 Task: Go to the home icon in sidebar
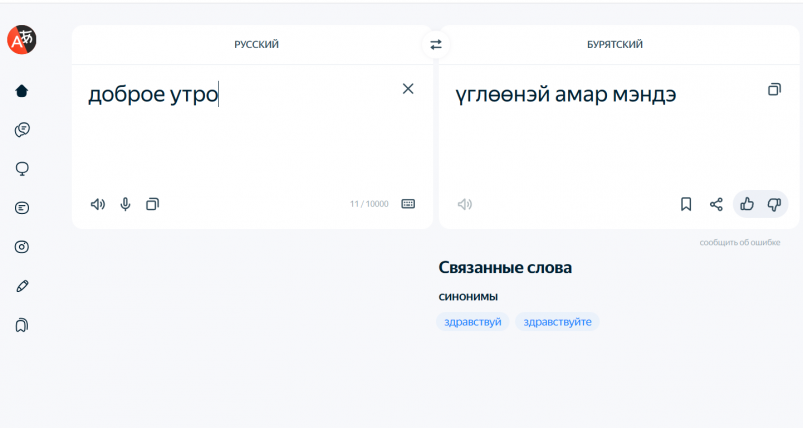point(22,91)
